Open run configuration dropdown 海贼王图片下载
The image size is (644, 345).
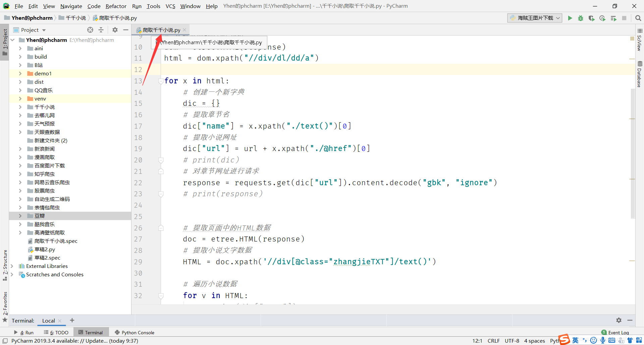point(535,18)
